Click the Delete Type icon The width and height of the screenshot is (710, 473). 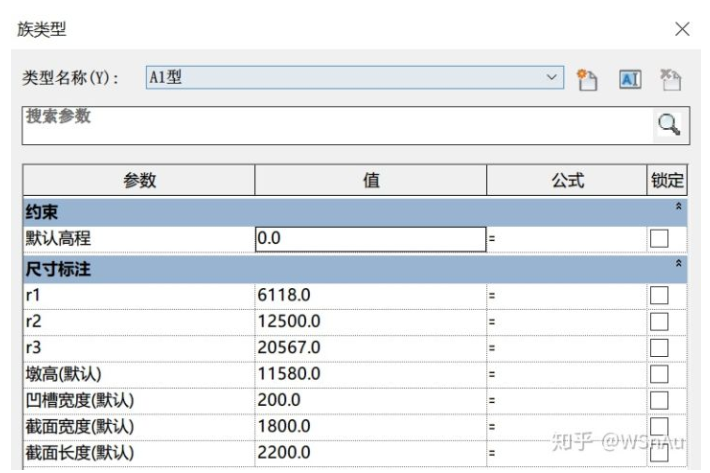(x=670, y=80)
